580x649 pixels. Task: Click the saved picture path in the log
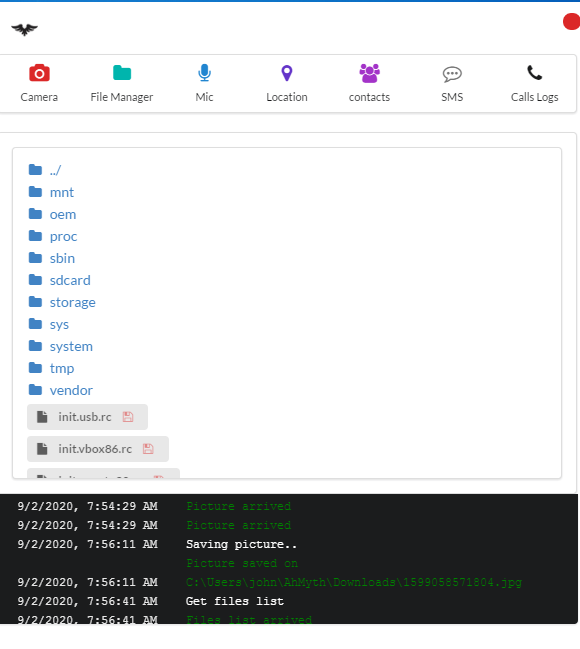pyautogui.click(x=354, y=582)
